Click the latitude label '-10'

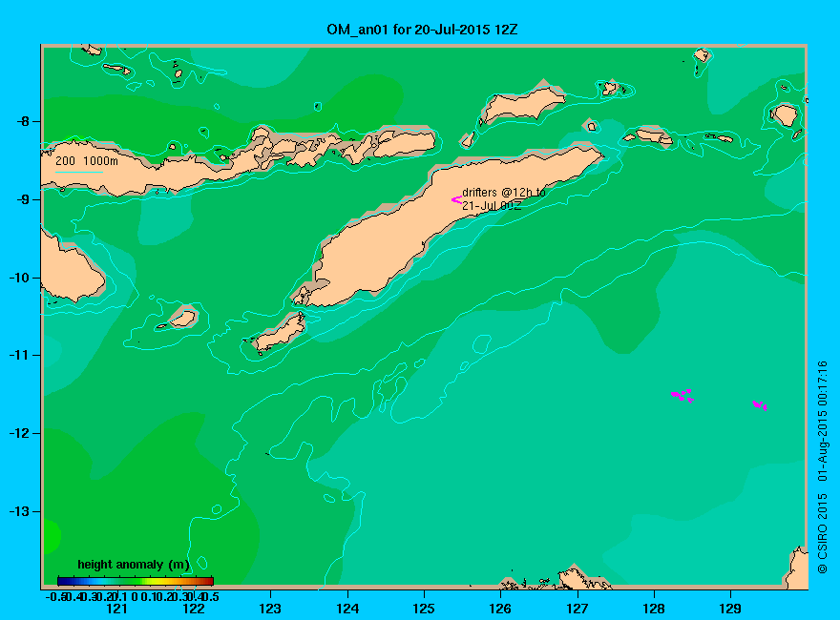20,278
